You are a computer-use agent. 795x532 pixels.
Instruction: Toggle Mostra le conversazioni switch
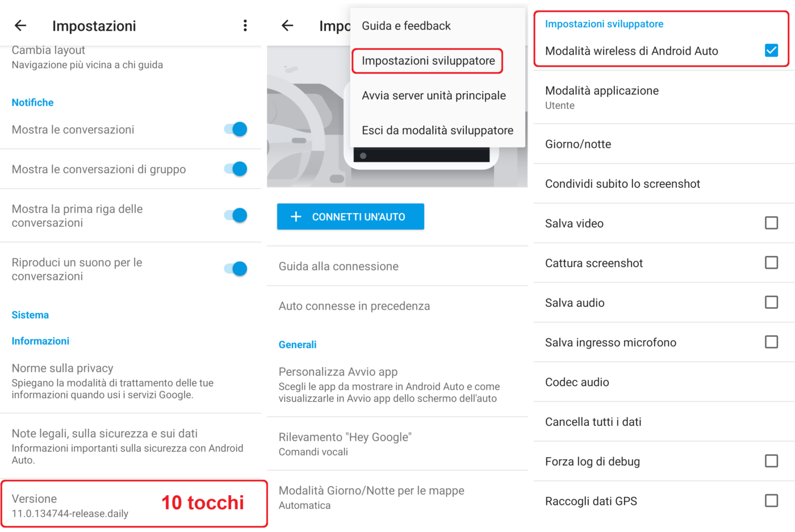(x=236, y=129)
